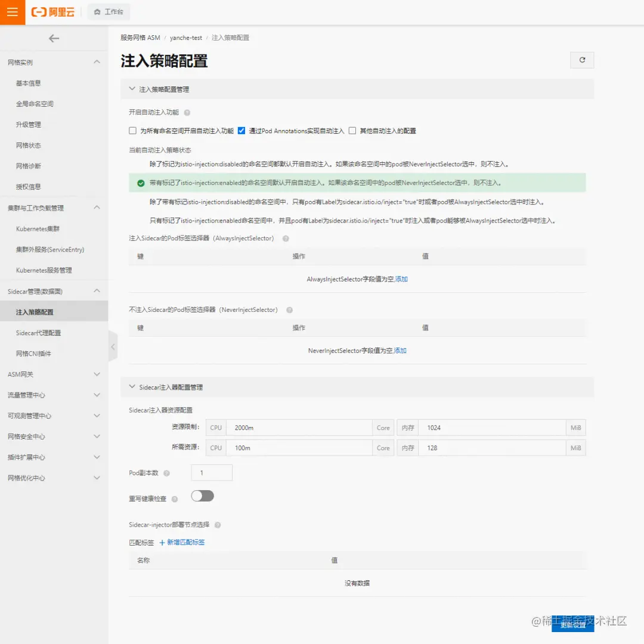644x644 pixels.
Task: Open Kubernetes服务管理 in sidebar
Action: tap(44, 270)
